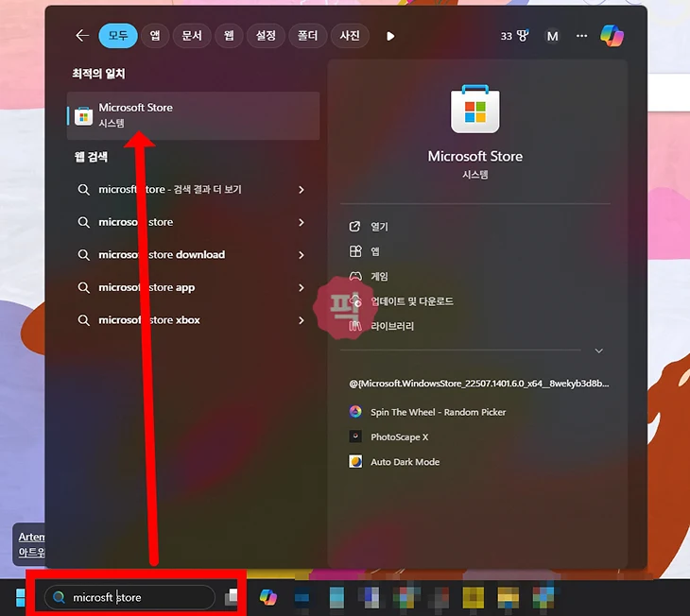690x616 pixels.
Task: Click the Microsoft Store icon in best match
Action: [83, 116]
